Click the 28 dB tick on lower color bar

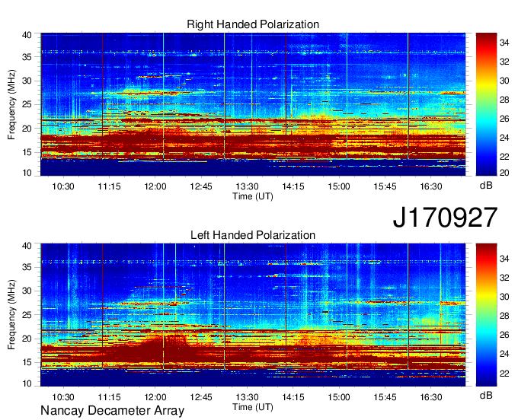(504, 316)
